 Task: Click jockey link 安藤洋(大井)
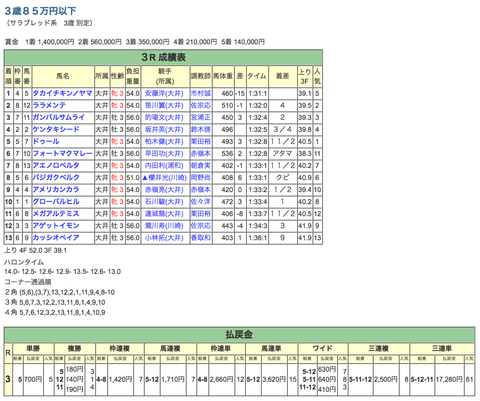[x=164, y=94]
